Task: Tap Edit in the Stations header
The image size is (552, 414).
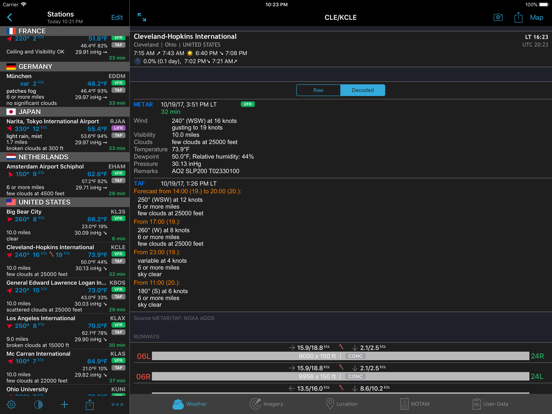Action: coord(117,18)
